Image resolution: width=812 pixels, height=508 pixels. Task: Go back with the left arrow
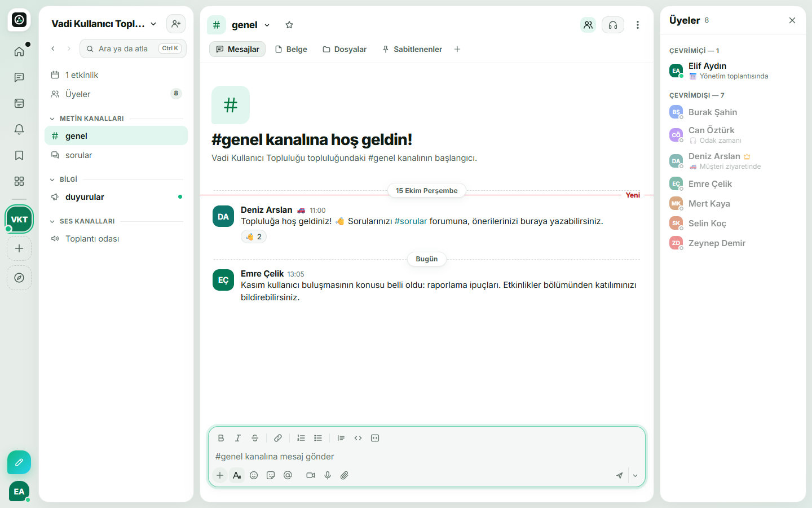click(53, 49)
